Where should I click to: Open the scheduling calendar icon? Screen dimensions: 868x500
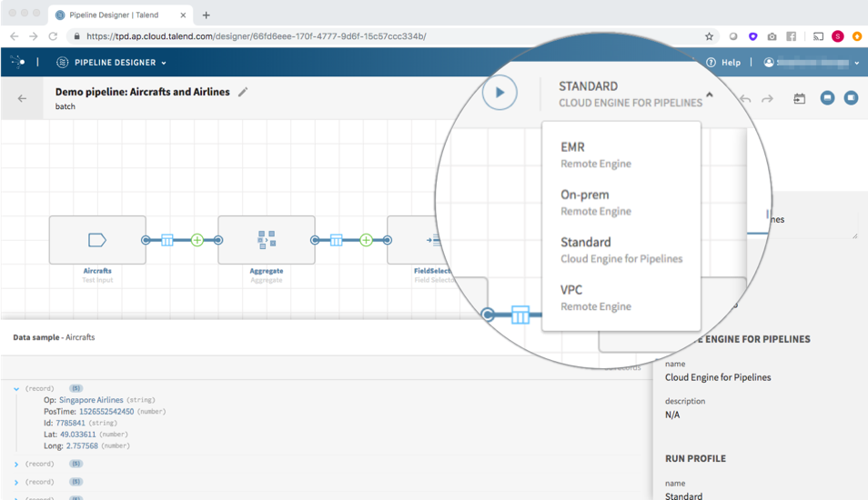800,98
